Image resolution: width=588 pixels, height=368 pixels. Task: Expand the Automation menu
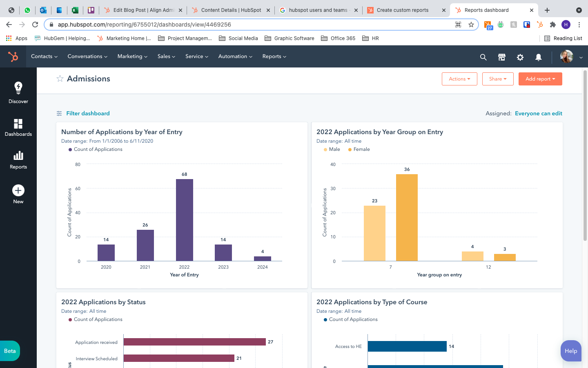click(x=235, y=56)
